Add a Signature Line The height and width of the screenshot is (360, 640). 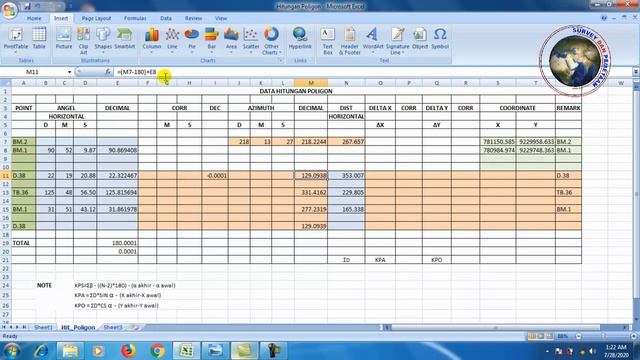click(x=397, y=41)
